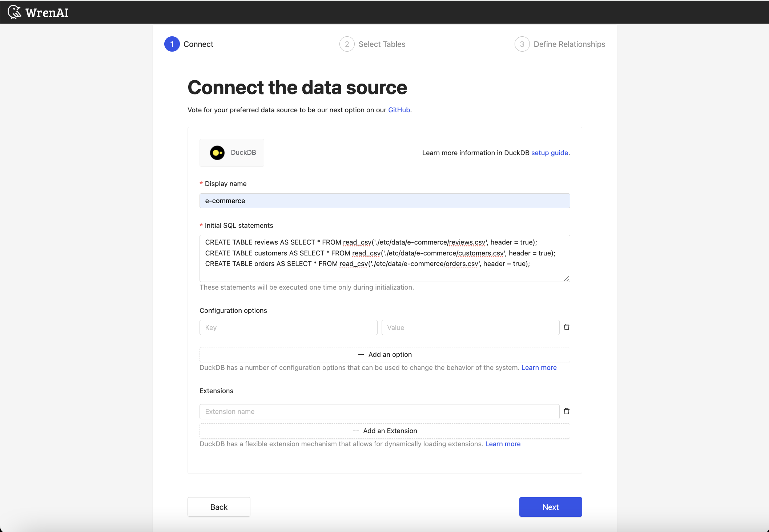
Task: Focus the configuration Value input field
Action: (470, 327)
